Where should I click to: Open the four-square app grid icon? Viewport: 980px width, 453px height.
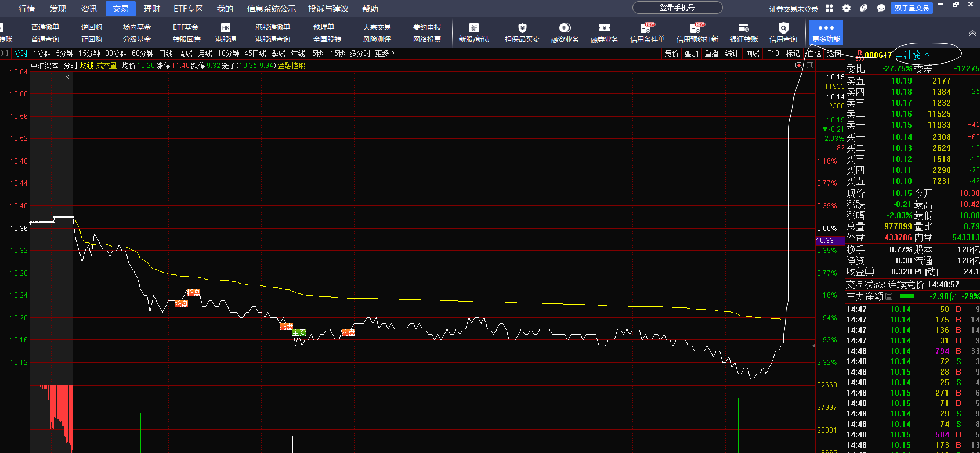(x=829, y=8)
